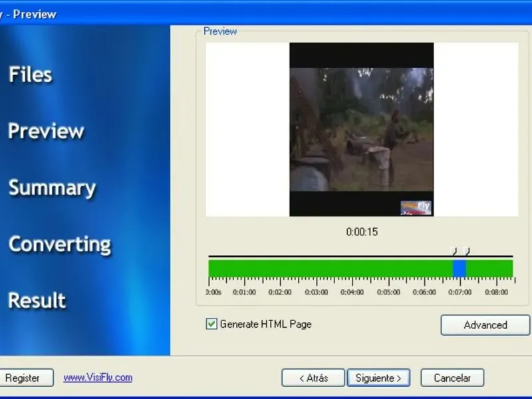Cancel the wizard with Cancelar
This screenshot has height=399, width=532.
[x=452, y=378]
